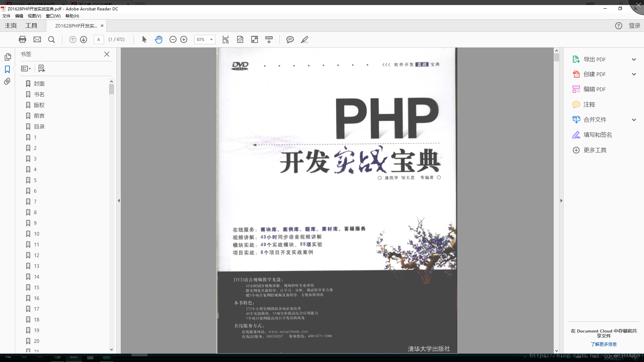Screen dimensions: 644x362
Task: Open the 窗口(W) menu
Action: [53, 16]
